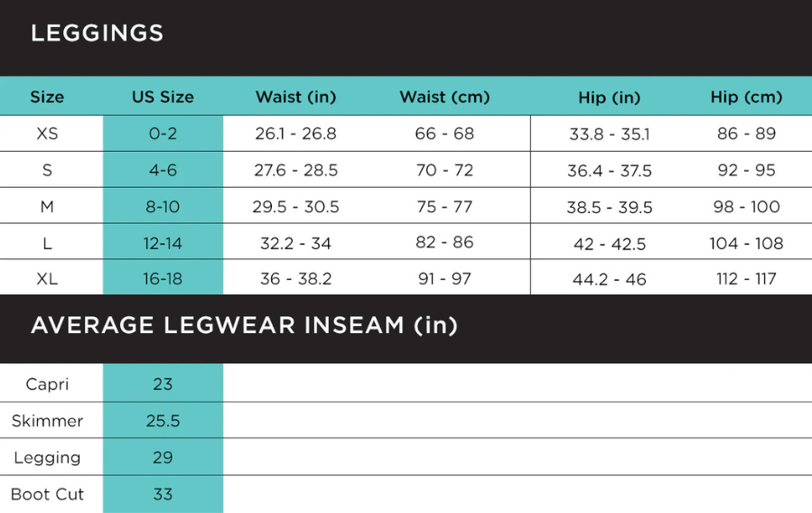This screenshot has width=812, height=513.
Task: Click the Waist (cm) column header
Action: coord(444,97)
